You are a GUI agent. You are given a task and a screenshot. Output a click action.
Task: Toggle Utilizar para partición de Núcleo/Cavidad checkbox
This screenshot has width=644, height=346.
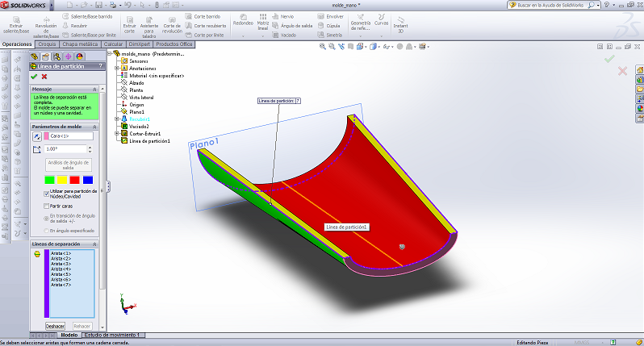point(47,194)
